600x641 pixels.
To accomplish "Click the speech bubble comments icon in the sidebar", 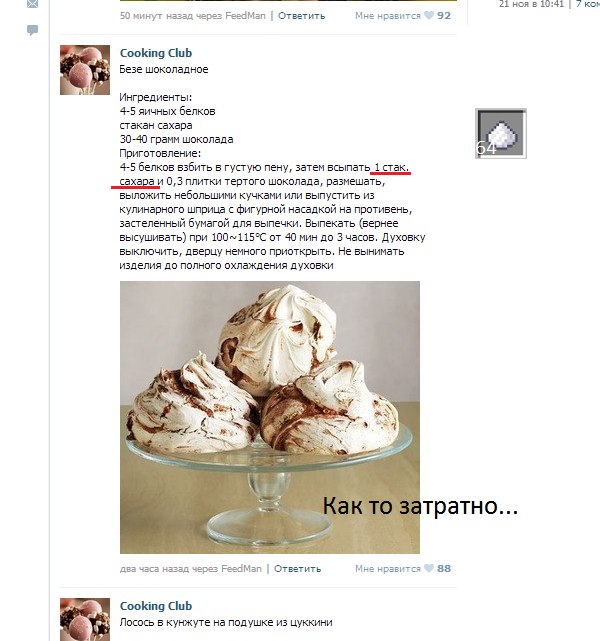I will click(x=32, y=30).
